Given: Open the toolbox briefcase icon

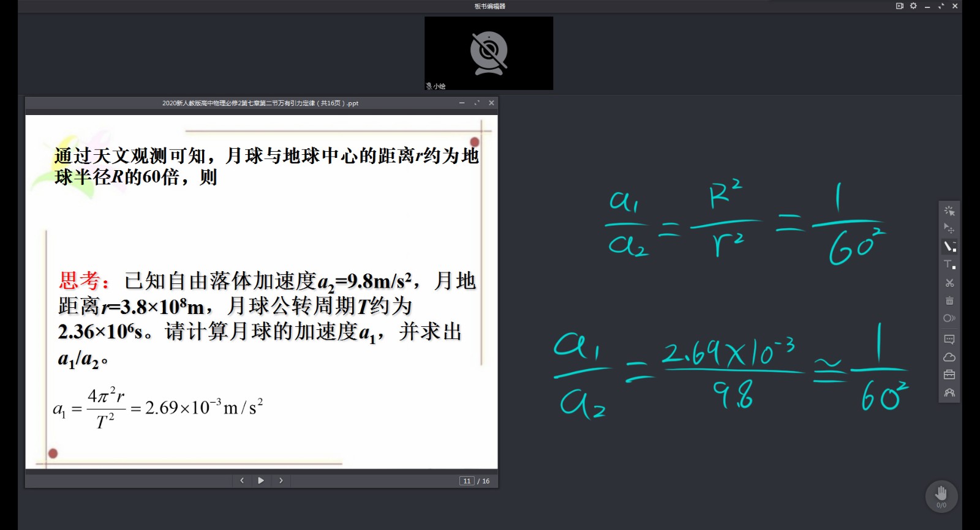Looking at the screenshot, I should 949,375.
